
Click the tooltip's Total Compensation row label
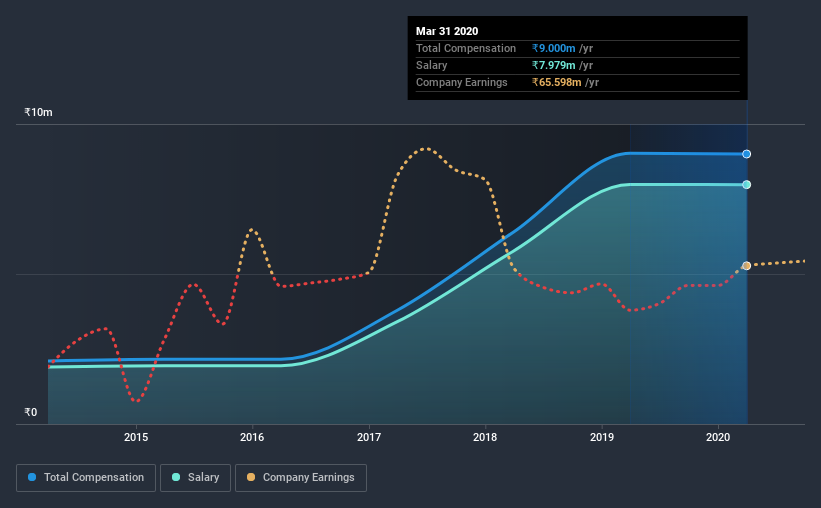466,48
